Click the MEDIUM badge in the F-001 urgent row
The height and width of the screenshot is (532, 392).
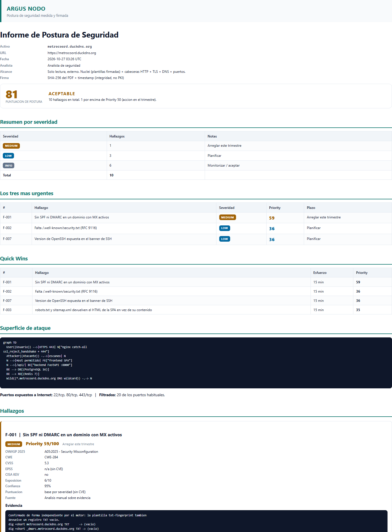227,217
